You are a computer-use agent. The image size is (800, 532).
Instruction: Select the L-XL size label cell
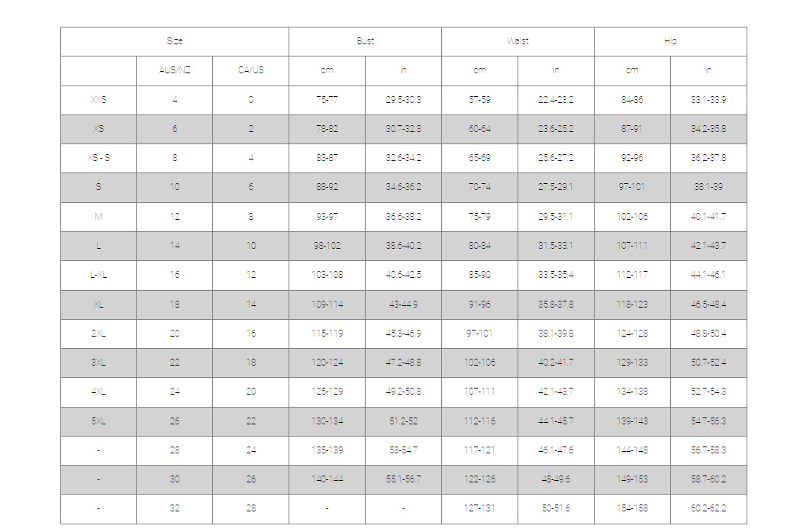click(98, 275)
